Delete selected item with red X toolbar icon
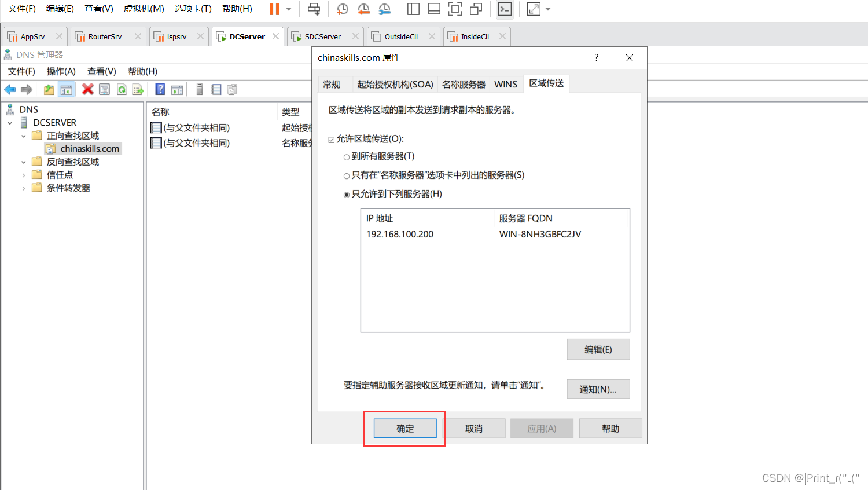 [87, 89]
